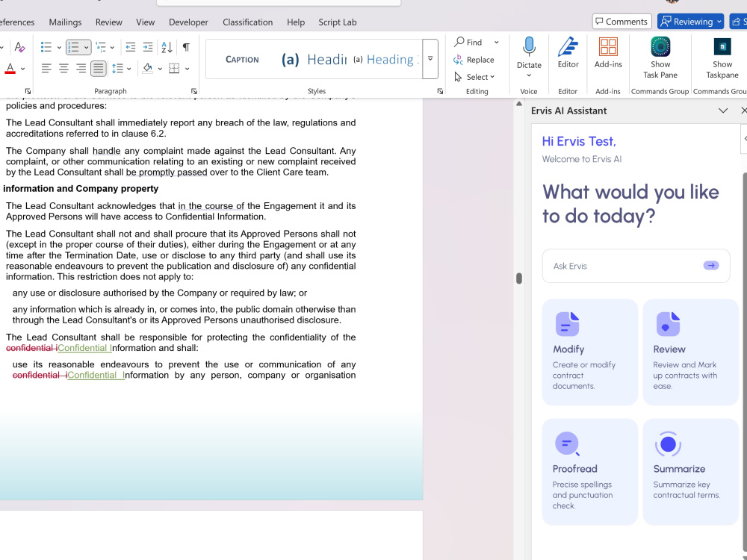
Task: Open the Reviewing mode dropdown
Action: tap(690, 22)
